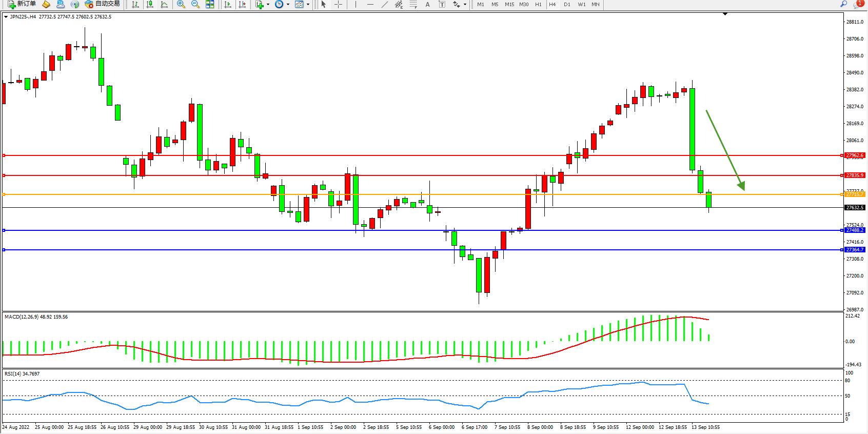Select the crosshair tool

[x=338, y=4]
